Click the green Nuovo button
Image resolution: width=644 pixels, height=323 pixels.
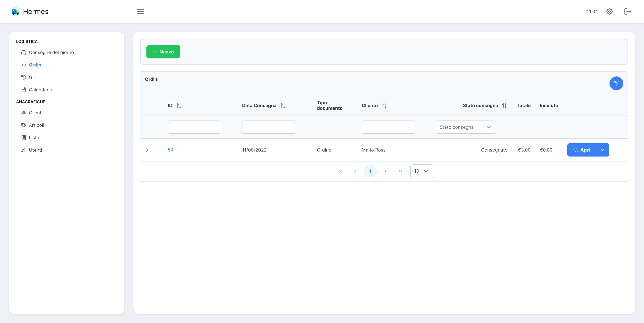[x=163, y=52]
